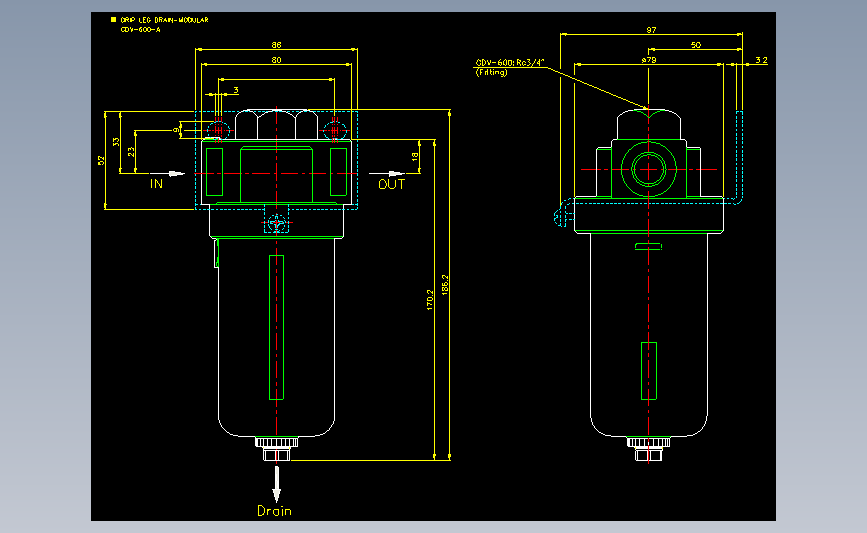Click the '97' dimension in side view
The width and height of the screenshot is (867, 533).
651,30
